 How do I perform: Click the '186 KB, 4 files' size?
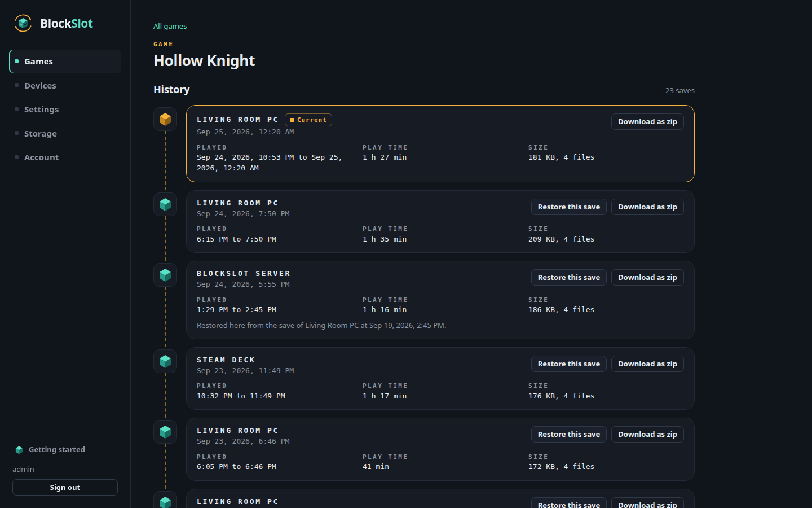coord(561,310)
